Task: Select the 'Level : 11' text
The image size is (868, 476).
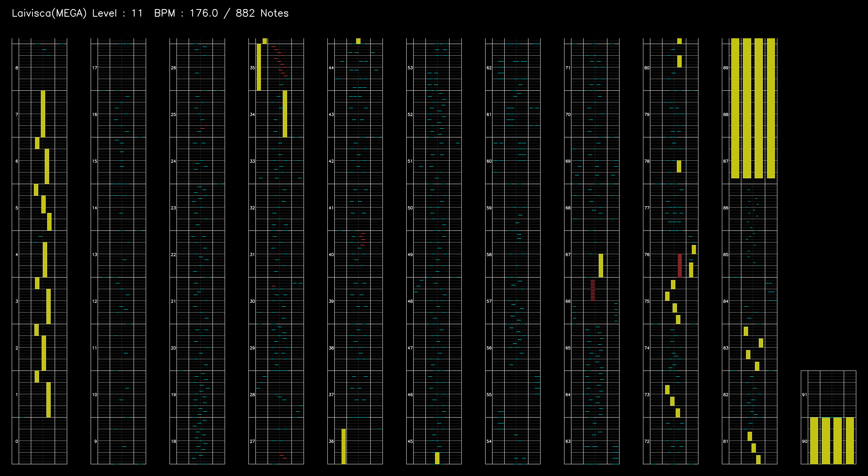Action: (118, 13)
